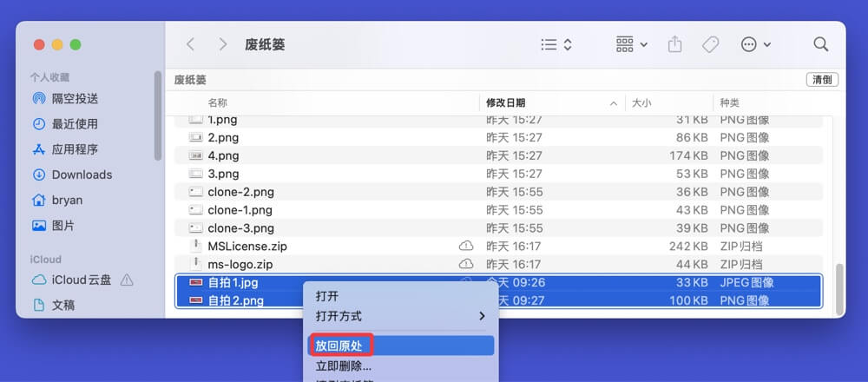
Task: Sort by the 种类 column header
Action: 730,103
